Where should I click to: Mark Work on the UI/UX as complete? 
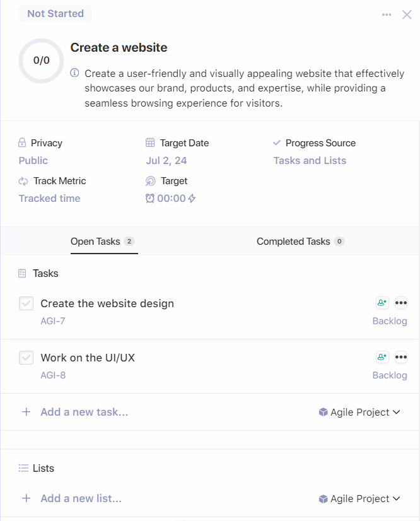point(26,358)
